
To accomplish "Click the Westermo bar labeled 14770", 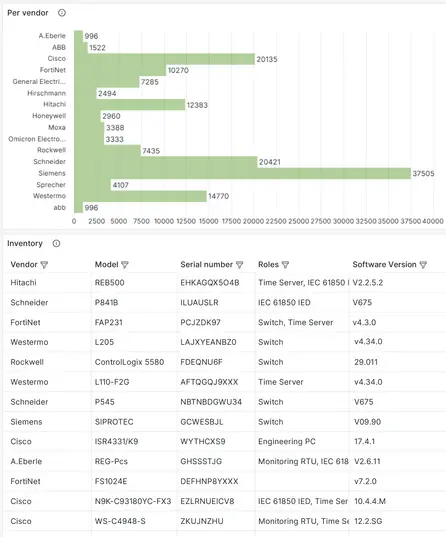I will (140, 196).
